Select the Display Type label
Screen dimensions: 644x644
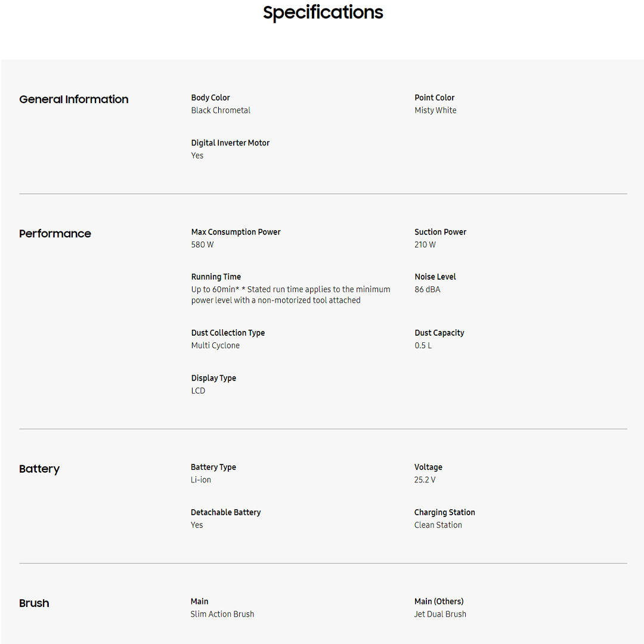pos(213,378)
